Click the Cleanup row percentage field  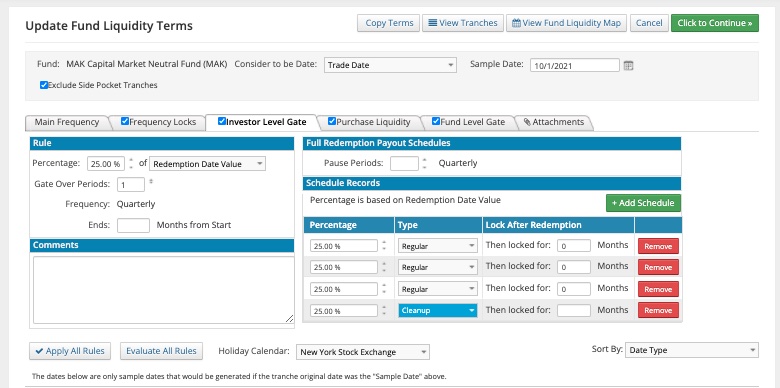[344, 311]
